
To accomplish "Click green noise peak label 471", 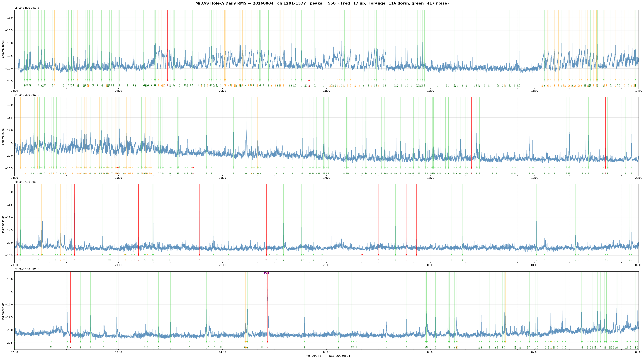I will [x=117, y=347].
